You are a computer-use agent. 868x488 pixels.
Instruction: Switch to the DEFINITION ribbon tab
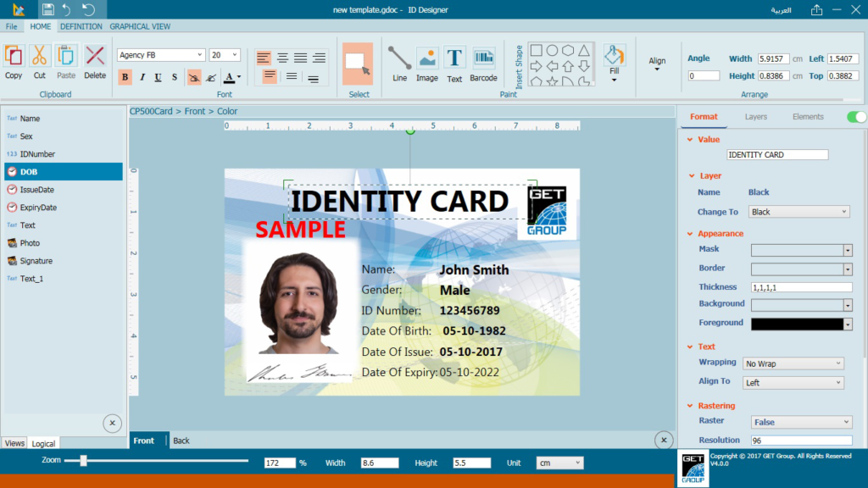pos(81,26)
